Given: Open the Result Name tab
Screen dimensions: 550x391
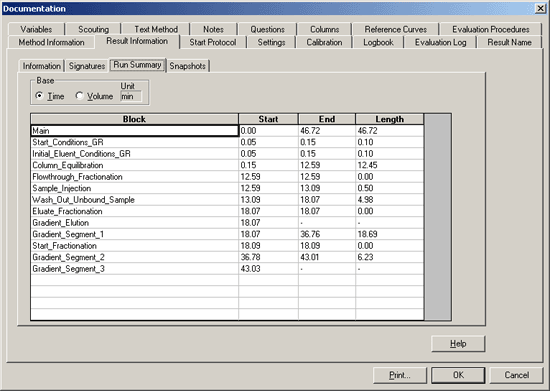Looking at the screenshot, I should point(509,42).
